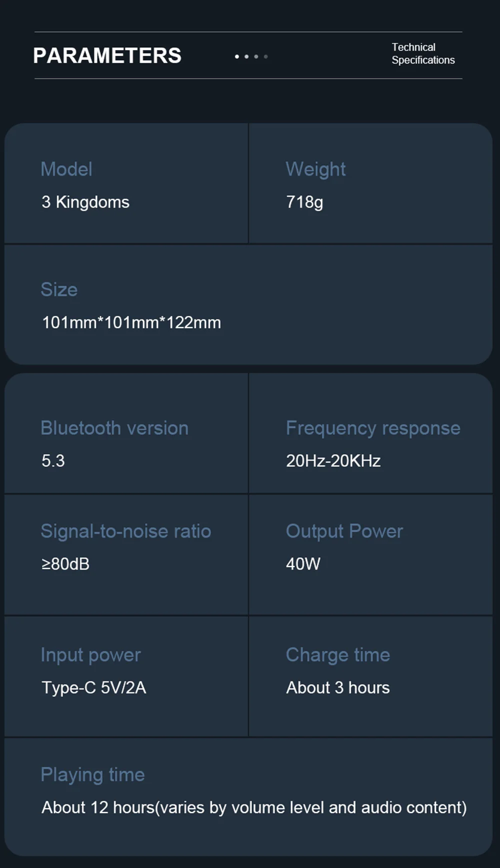This screenshot has height=868, width=500.
Task: Click the Playing time label
Action: [93, 774]
